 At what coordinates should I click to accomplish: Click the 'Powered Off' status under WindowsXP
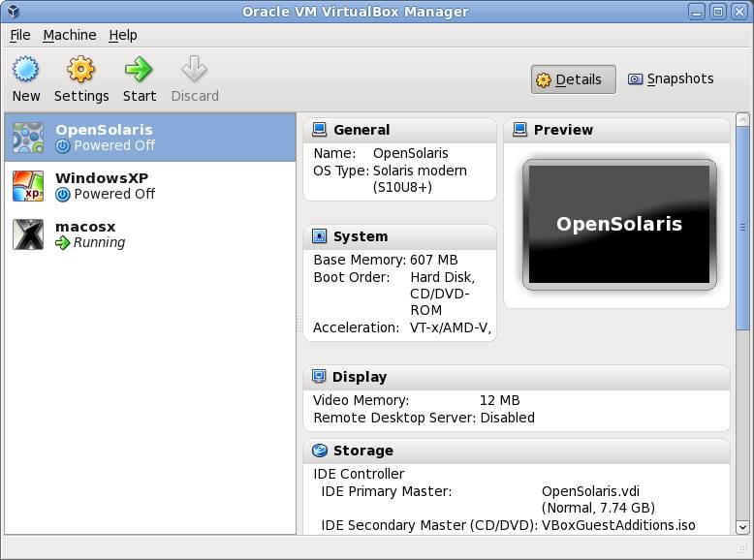[114, 194]
